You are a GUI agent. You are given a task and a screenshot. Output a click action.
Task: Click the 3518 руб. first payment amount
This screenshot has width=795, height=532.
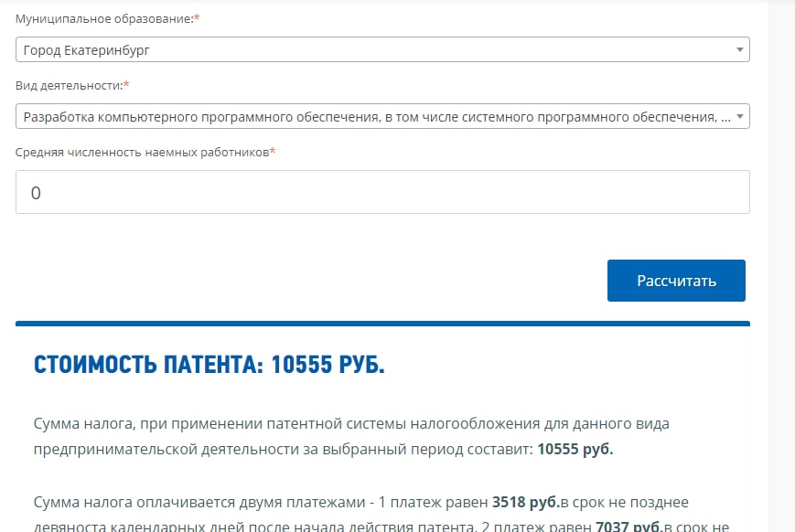tap(526, 502)
